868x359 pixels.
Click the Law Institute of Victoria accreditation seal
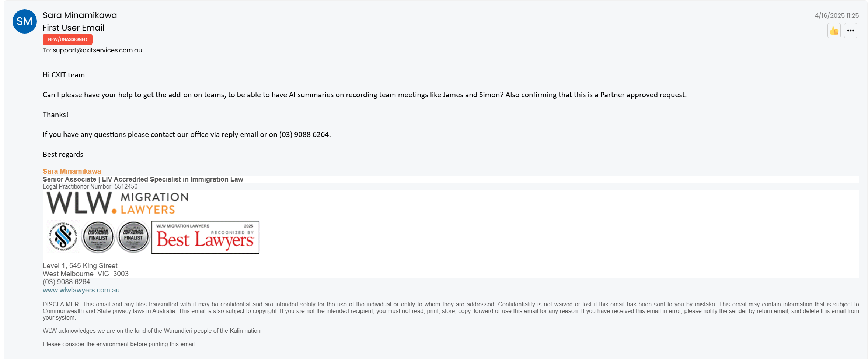[x=63, y=237]
